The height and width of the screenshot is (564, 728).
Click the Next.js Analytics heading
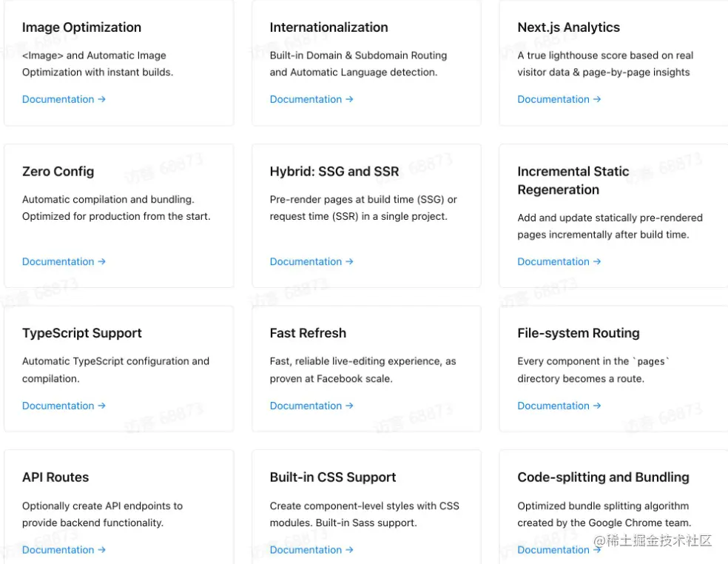pyautogui.click(x=568, y=27)
